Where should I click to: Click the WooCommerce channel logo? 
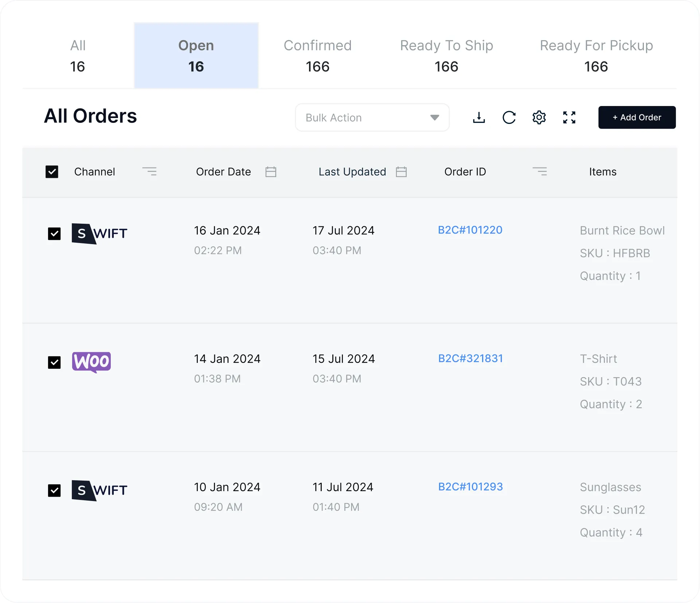(91, 362)
